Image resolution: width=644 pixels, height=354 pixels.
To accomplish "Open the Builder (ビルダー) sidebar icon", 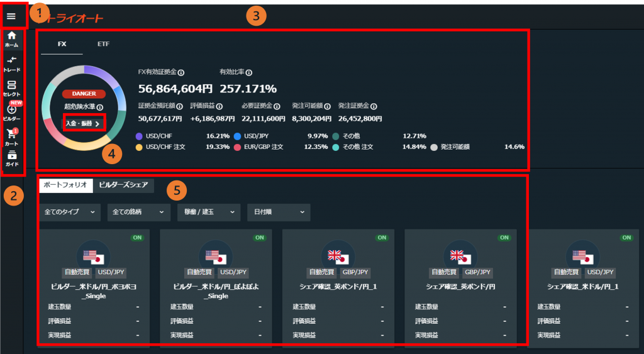I will pos(11,113).
